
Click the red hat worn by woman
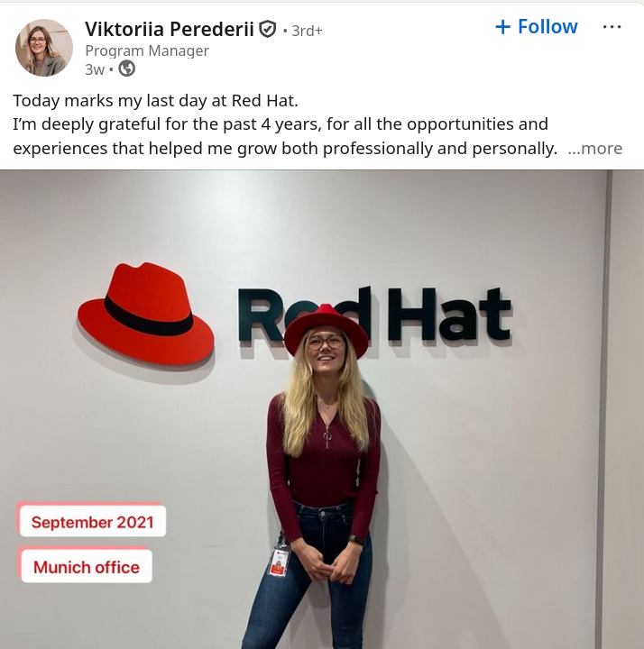tap(327, 329)
